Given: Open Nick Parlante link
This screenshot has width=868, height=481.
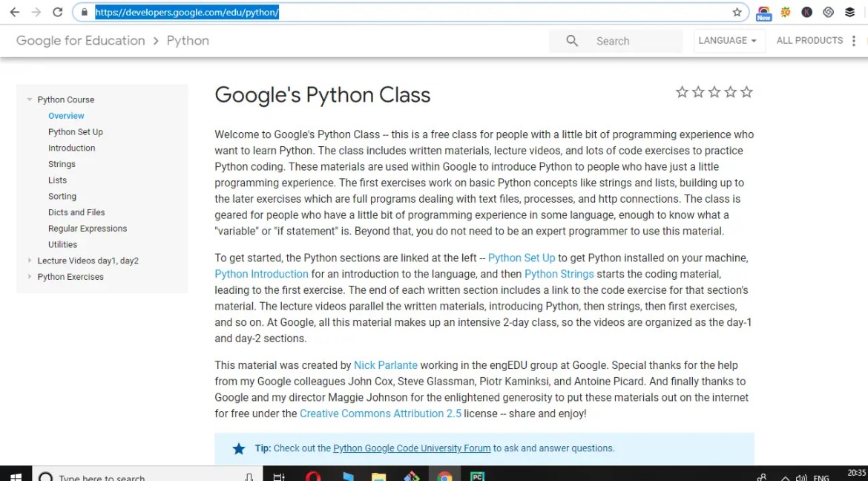Looking at the screenshot, I should (x=386, y=365).
